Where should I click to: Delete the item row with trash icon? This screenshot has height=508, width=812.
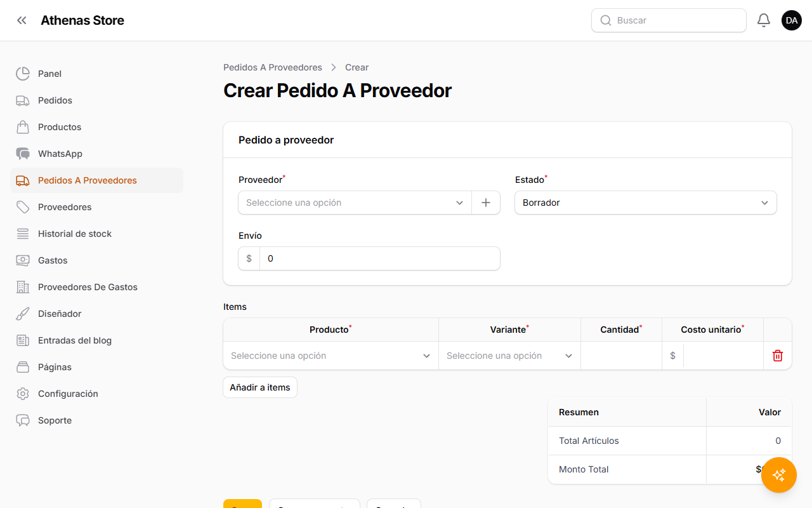pos(778,356)
